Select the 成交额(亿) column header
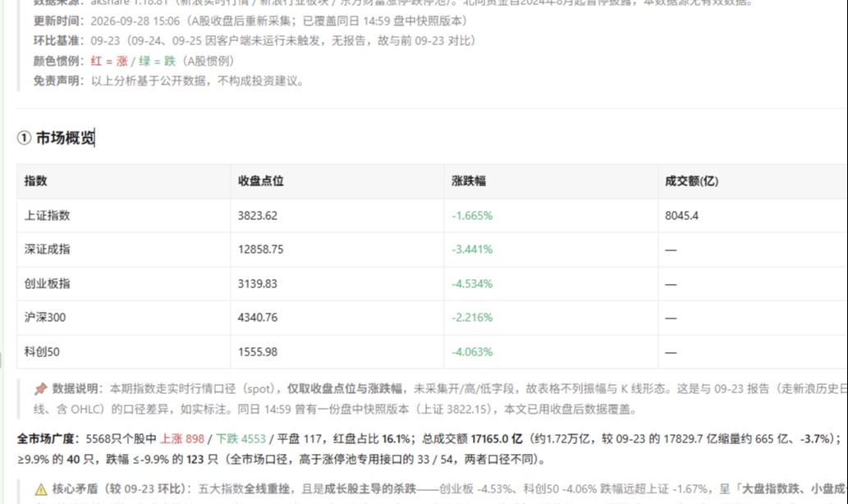This screenshot has width=848, height=504. [x=692, y=181]
